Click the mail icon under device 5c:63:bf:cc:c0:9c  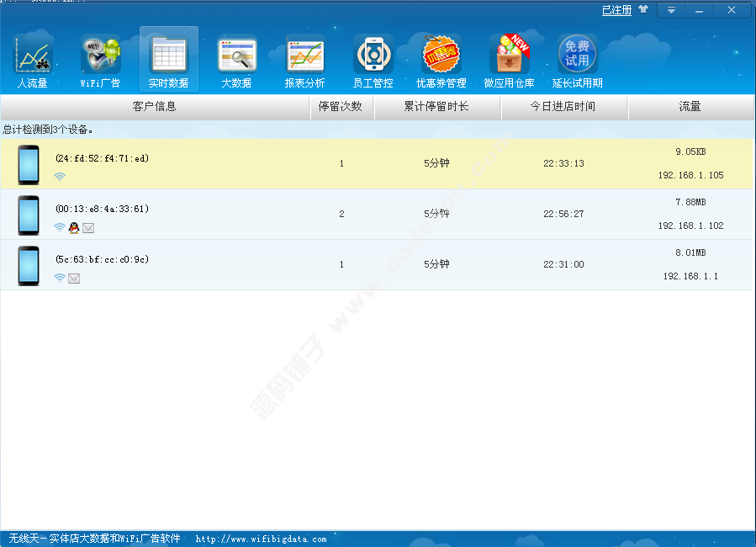(74, 279)
